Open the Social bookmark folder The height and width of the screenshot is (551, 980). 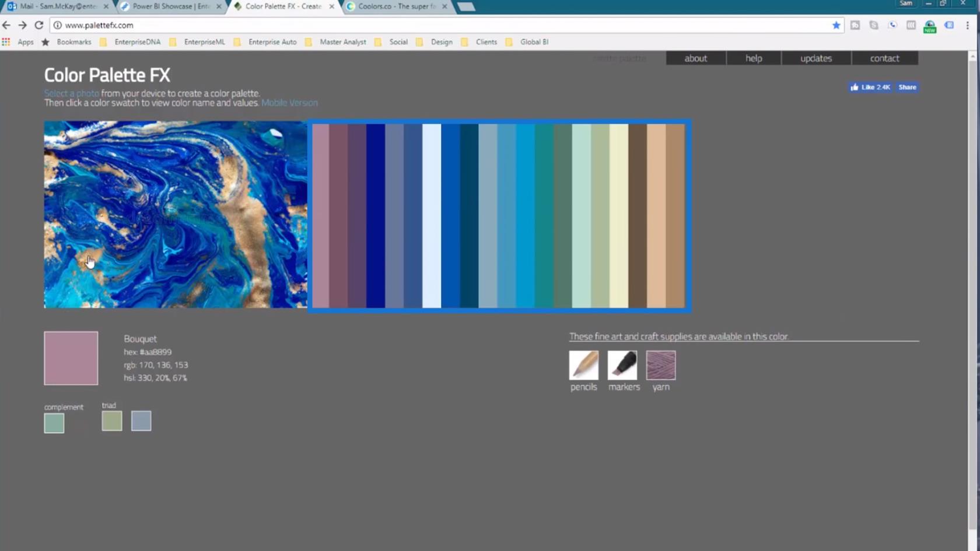click(x=392, y=42)
